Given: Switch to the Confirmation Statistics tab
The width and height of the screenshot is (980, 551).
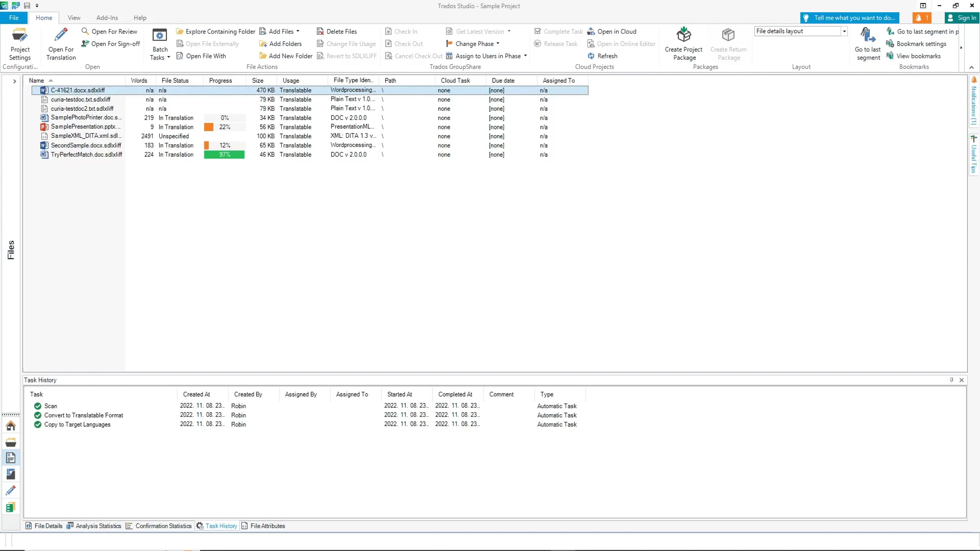Looking at the screenshot, I should click(x=159, y=526).
